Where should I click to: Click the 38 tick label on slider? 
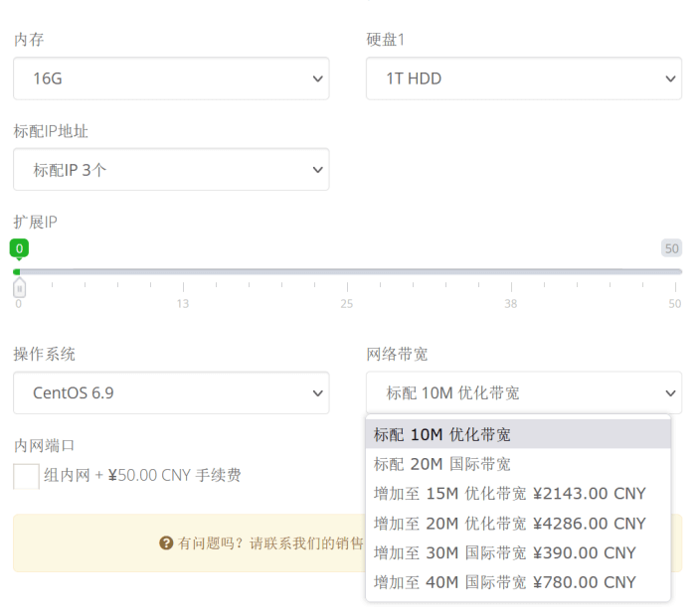point(510,304)
